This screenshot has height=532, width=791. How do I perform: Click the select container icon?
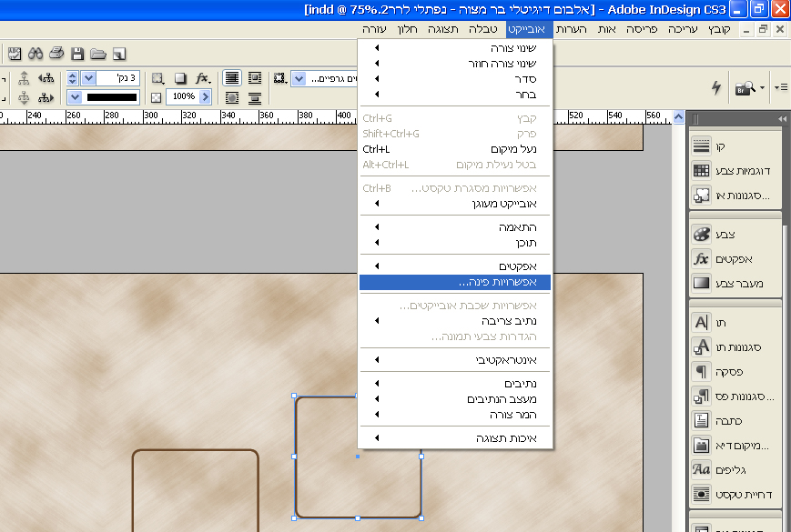[24, 78]
